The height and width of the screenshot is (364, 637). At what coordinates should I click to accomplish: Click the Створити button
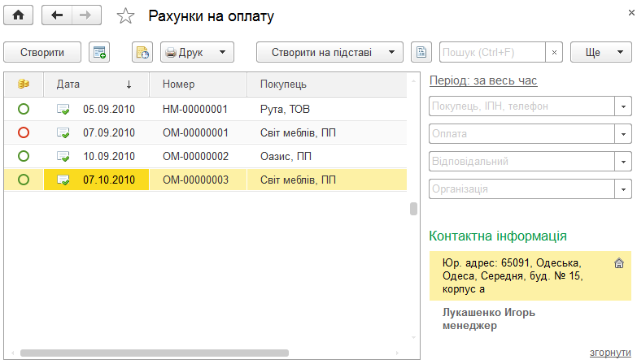[x=42, y=52]
